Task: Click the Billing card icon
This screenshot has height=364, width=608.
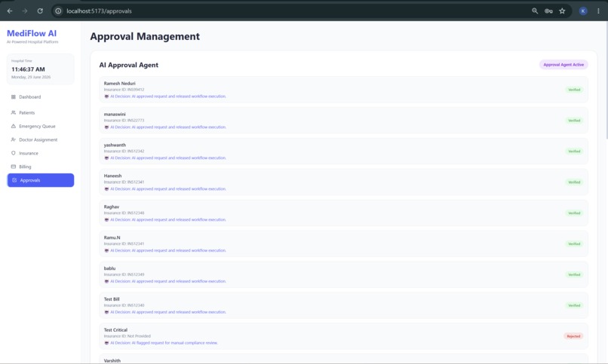Action: pyautogui.click(x=14, y=167)
